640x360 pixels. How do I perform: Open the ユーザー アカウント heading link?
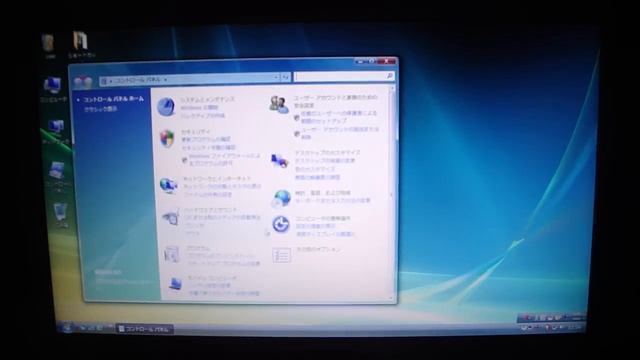click(x=336, y=101)
